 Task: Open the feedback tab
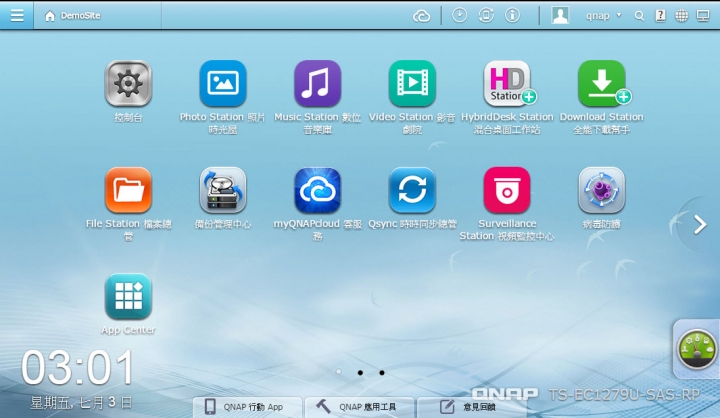[x=472, y=407]
